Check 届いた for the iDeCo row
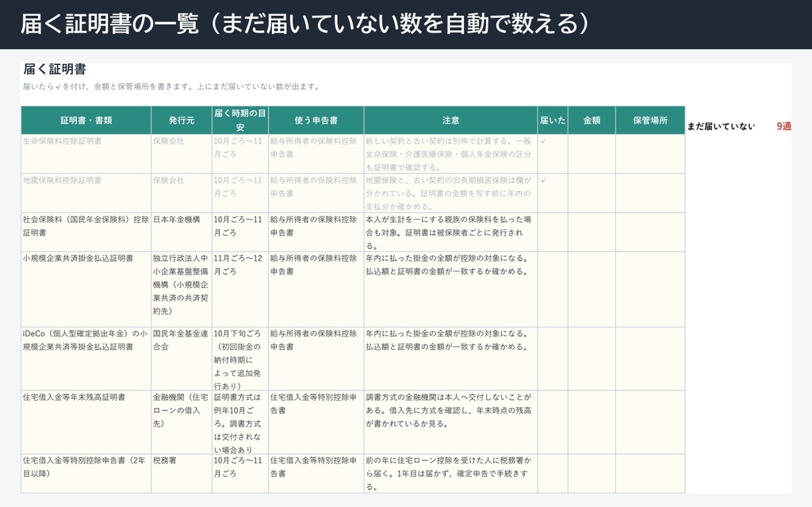Screen dimensions: 812x507 553,359
